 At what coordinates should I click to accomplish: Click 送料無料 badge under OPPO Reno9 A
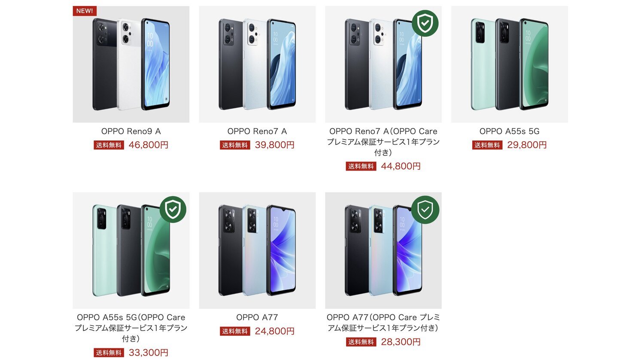click(x=109, y=145)
